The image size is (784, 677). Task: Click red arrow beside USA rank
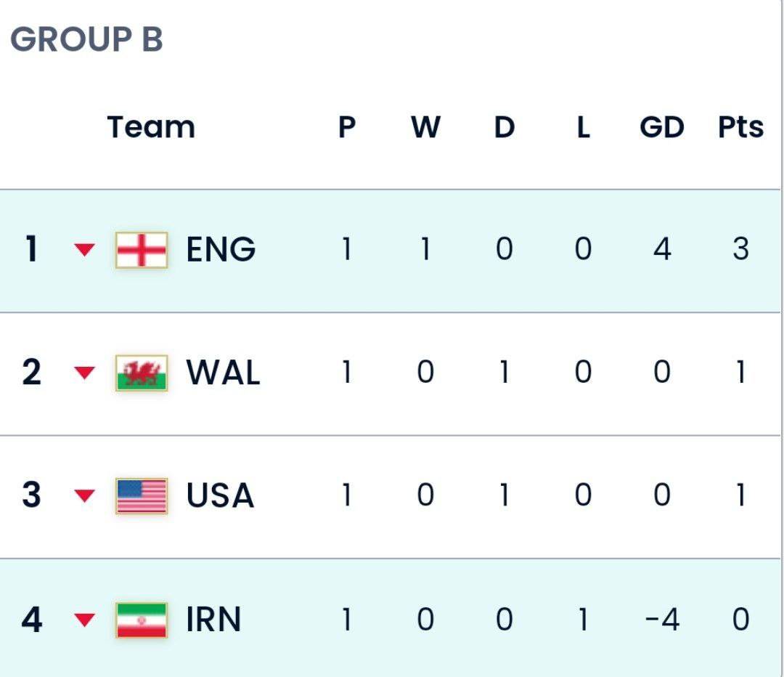tap(84, 495)
